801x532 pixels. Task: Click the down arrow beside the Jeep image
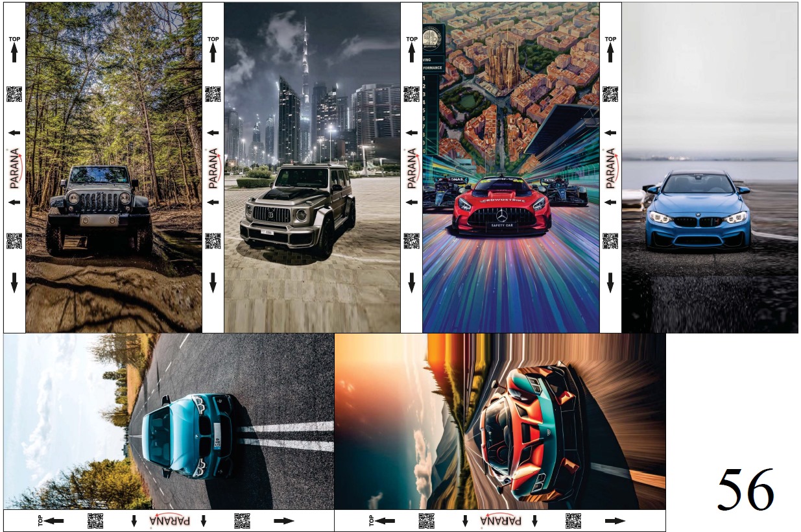[x=14, y=282]
